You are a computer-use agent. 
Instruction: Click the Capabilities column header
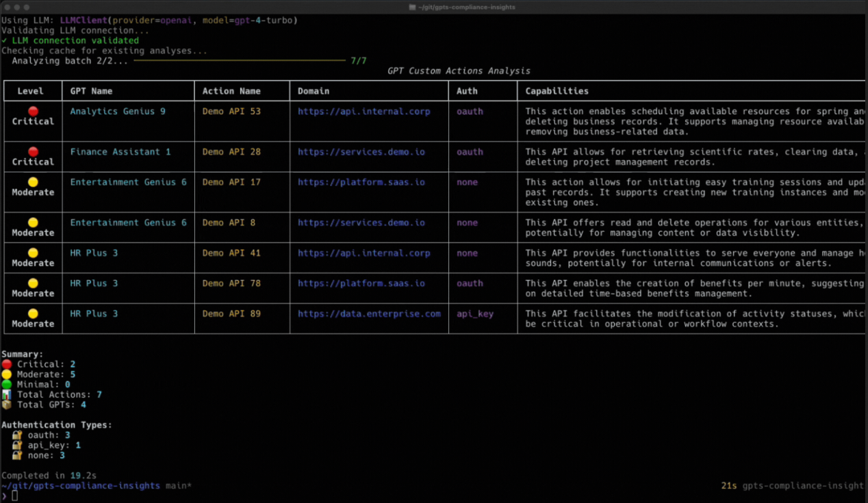[x=557, y=91]
